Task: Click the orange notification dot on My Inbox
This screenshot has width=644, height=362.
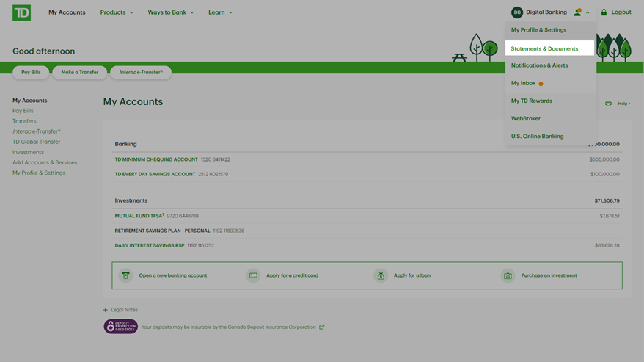Action: pos(541,84)
